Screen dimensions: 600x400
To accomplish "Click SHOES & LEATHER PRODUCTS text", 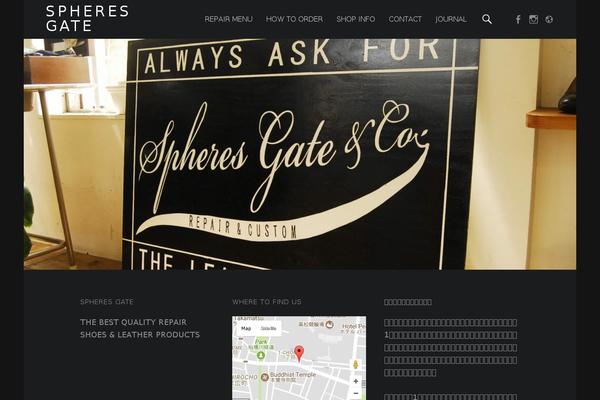I will pos(140,335).
